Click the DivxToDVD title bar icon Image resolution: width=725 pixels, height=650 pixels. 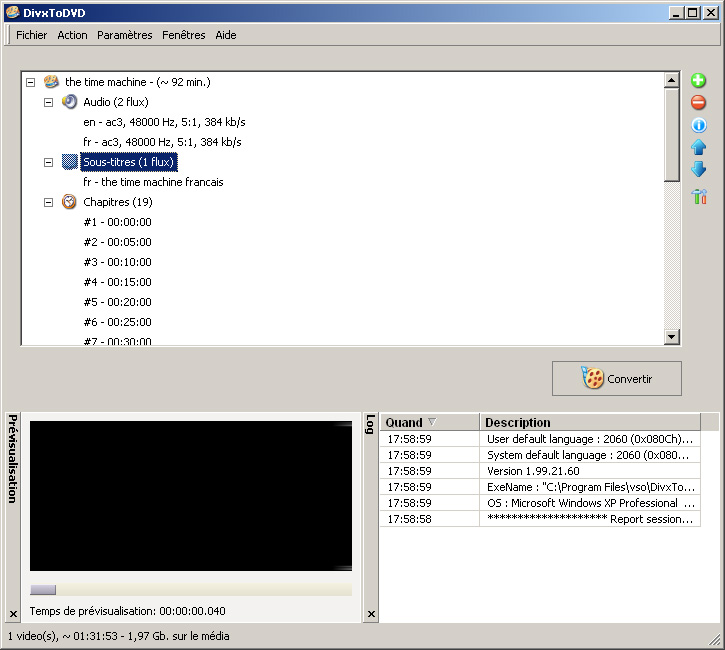point(13,12)
